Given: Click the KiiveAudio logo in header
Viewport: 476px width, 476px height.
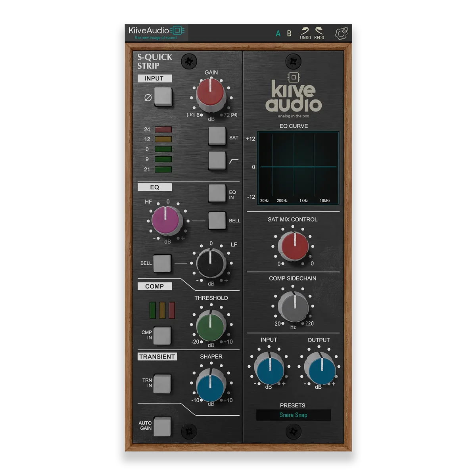Looking at the screenshot, I should coord(157,33).
